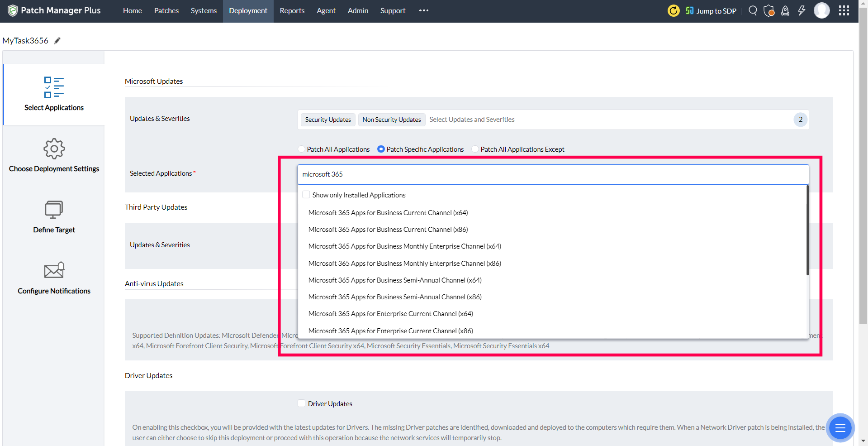Select the Patch All Applications Except radio button
Viewport: 868px width, 446px height.
[x=475, y=149]
